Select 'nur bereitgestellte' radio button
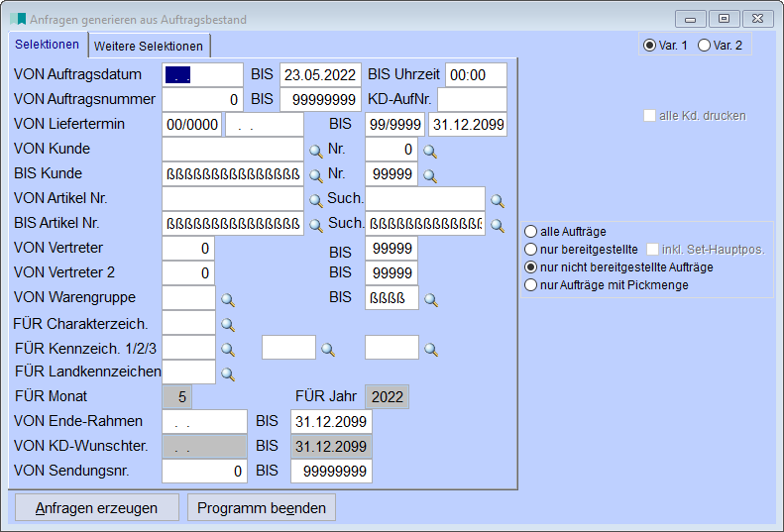Viewport: 784px width, 532px height. [x=531, y=250]
